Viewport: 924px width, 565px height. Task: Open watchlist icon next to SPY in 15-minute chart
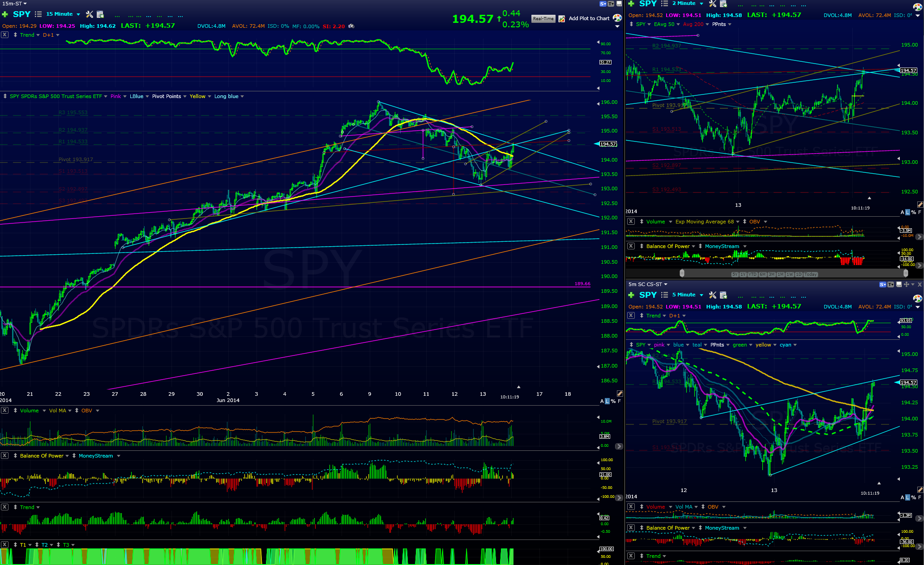click(38, 14)
